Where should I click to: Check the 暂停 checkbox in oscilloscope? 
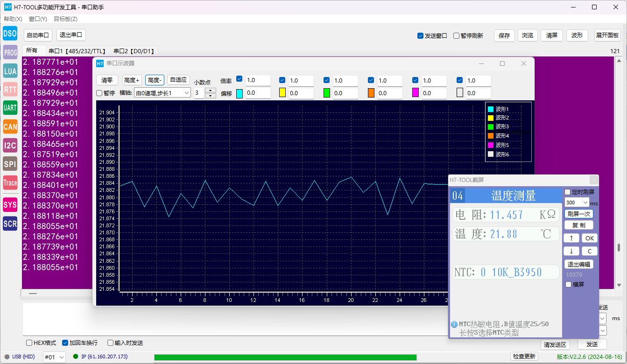click(x=99, y=93)
